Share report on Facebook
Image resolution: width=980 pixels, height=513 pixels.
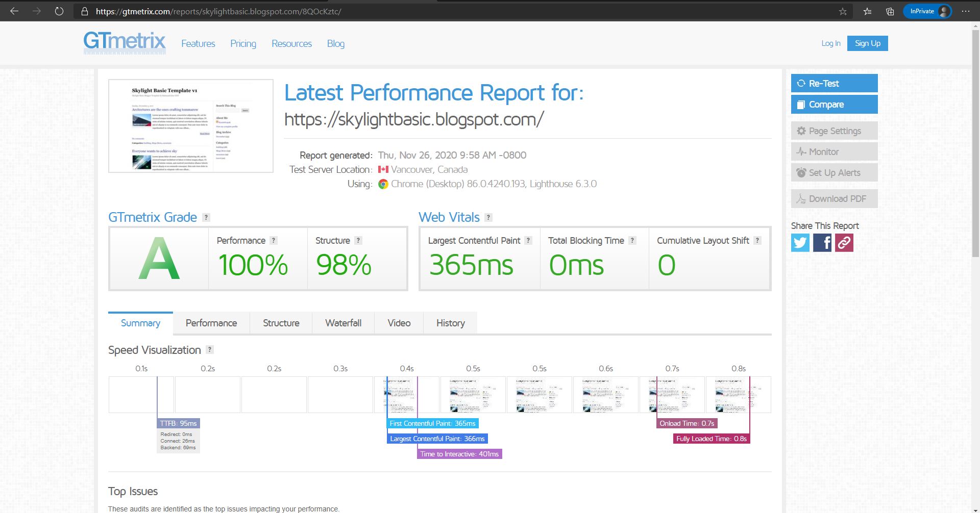822,243
